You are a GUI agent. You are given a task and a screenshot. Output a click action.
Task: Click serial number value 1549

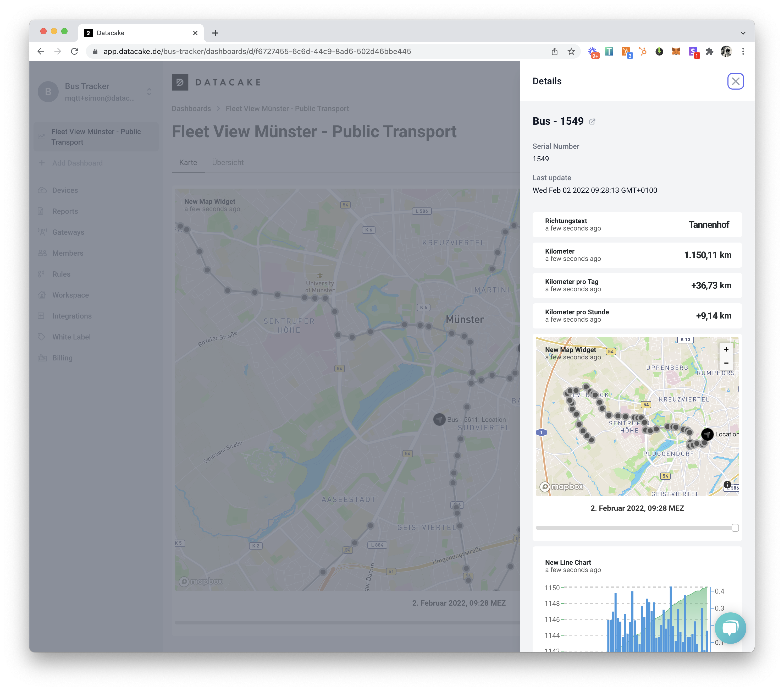[540, 159]
